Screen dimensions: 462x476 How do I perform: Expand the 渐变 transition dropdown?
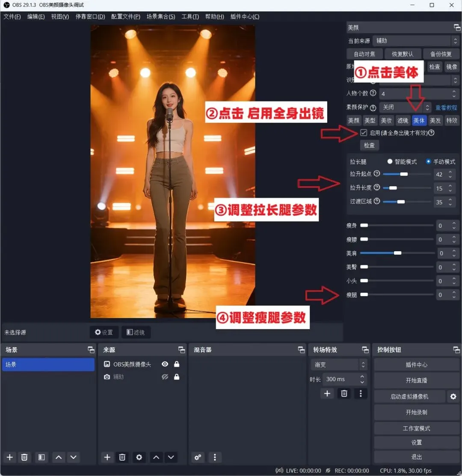[339, 364]
